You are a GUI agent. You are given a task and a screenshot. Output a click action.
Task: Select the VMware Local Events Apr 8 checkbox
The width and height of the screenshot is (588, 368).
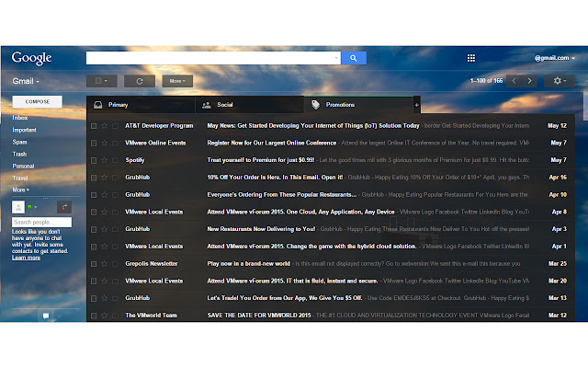point(94,213)
